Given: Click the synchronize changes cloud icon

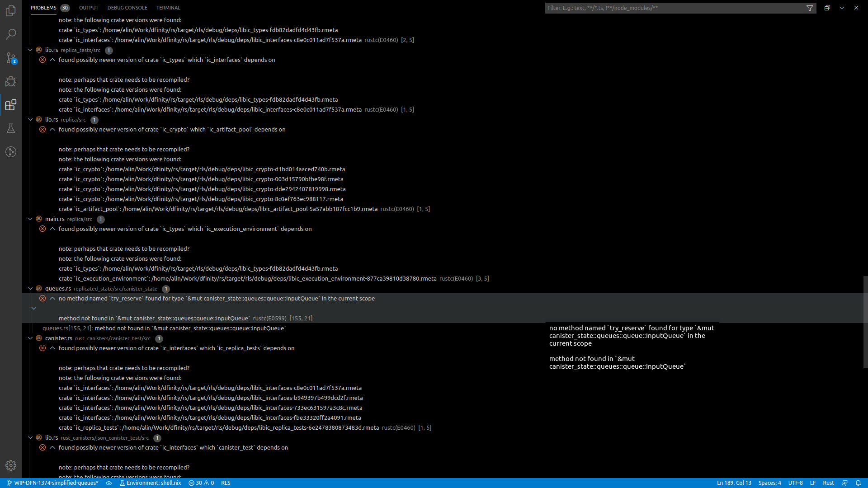Looking at the screenshot, I should [x=108, y=483].
